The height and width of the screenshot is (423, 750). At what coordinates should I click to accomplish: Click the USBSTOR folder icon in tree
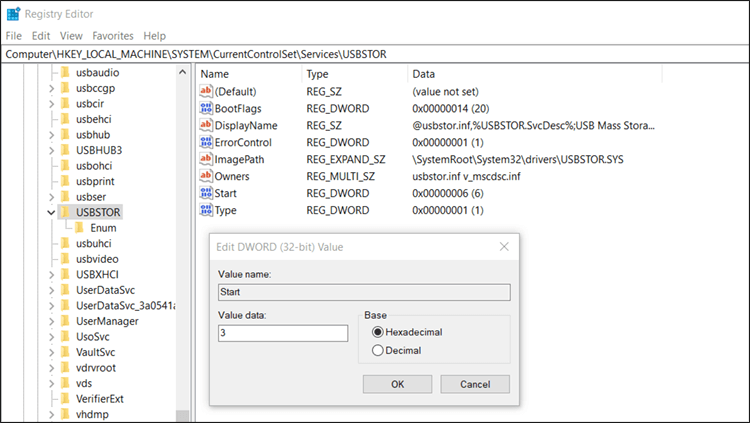coord(65,212)
